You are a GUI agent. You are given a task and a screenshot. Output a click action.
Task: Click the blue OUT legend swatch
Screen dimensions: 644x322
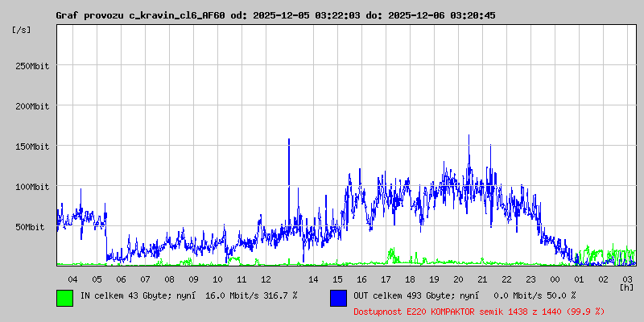coord(338,297)
